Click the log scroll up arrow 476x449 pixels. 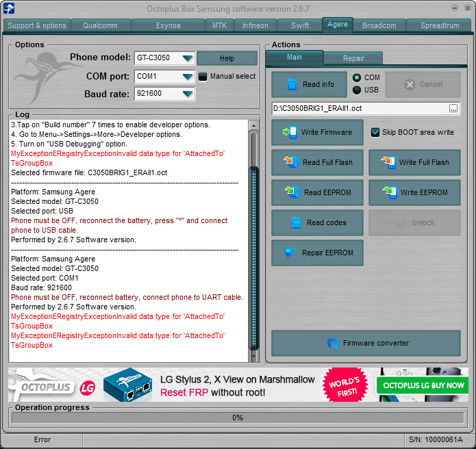254,125
